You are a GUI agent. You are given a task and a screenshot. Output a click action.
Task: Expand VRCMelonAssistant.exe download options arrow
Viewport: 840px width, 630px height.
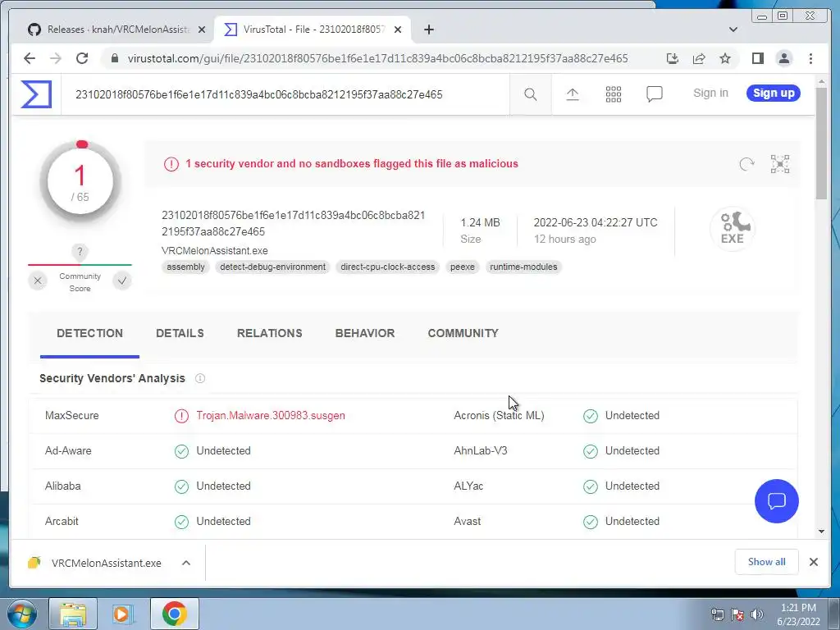tap(186, 563)
